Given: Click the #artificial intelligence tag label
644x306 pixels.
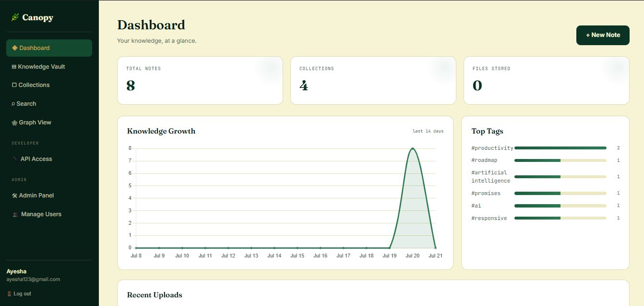Looking at the screenshot, I should [490, 177].
